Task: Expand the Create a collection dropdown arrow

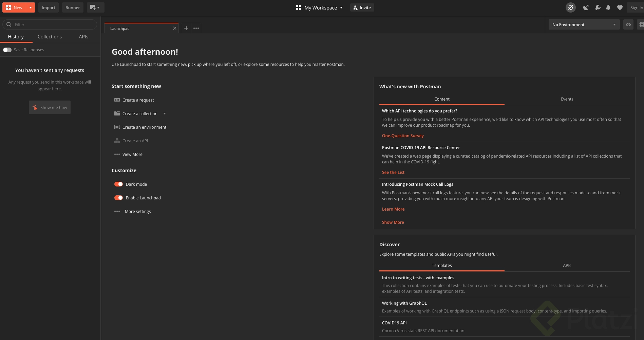Action: pyautogui.click(x=165, y=113)
